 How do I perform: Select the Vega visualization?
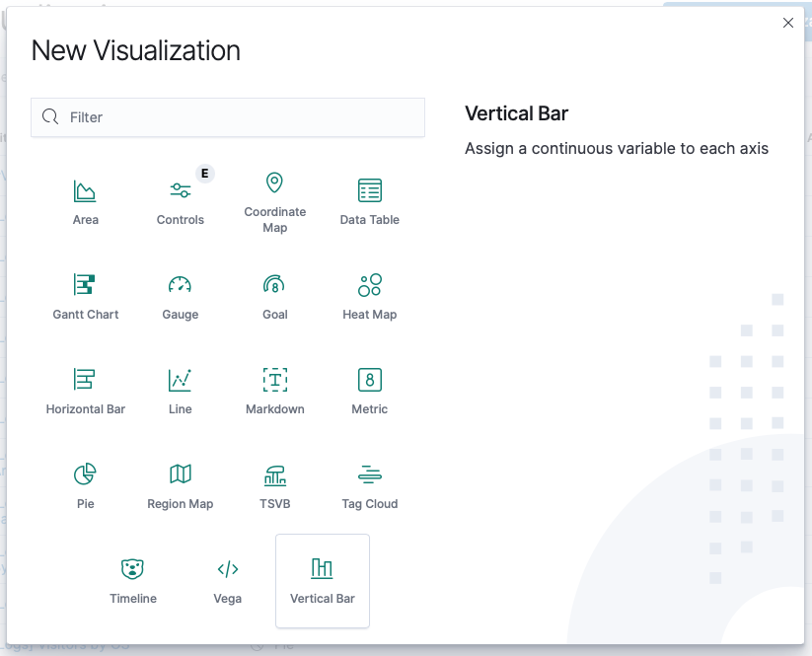pos(228,580)
